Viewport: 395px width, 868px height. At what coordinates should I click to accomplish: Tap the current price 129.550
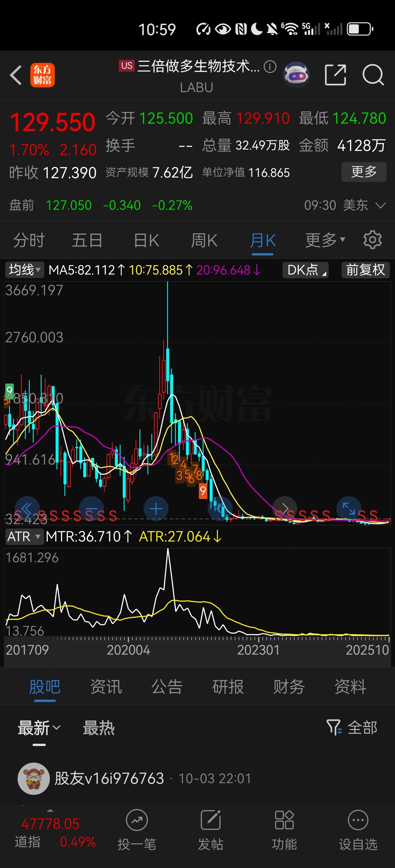pyautogui.click(x=52, y=122)
